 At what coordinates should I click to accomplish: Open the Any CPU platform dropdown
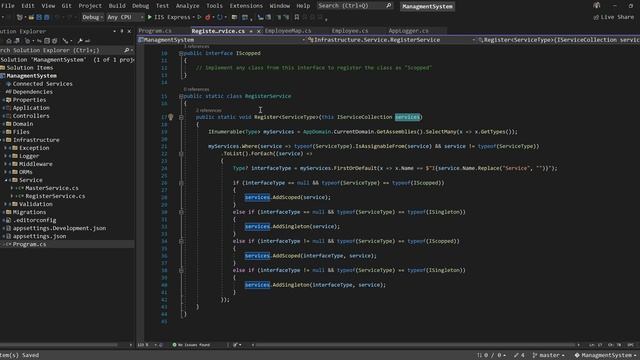pos(125,17)
